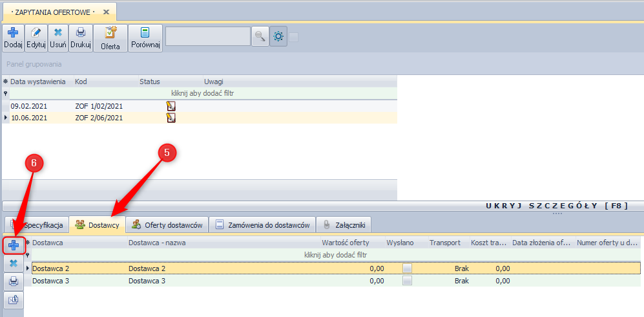Tick the Wysłano checkbox for Dostawca 3
644x317 pixels.
coord(407,281)
